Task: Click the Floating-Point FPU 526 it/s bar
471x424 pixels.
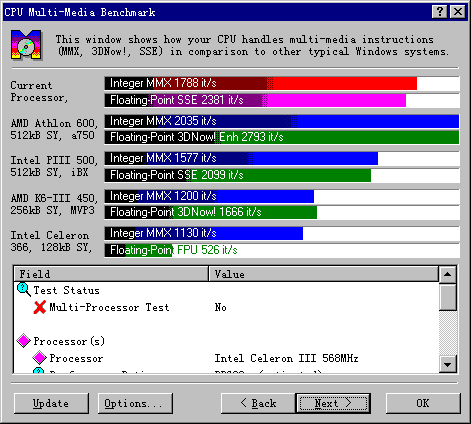Action: pos(138,250)
